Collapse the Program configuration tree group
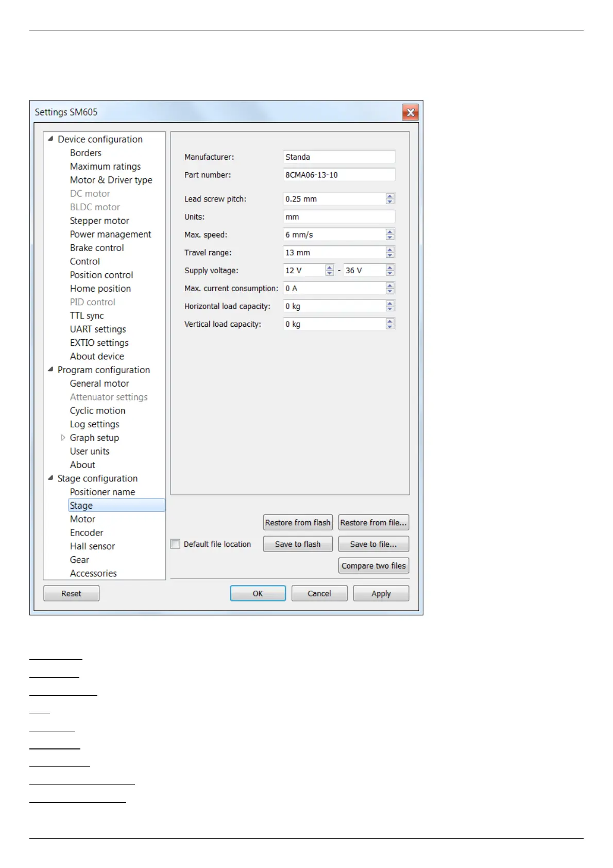Screen dimensions: 613x868 (50, 369)
